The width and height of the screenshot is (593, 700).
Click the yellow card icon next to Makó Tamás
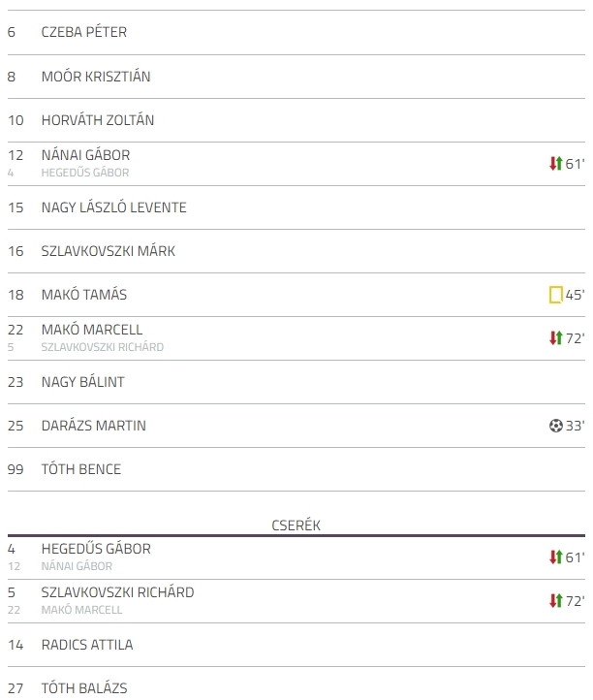click(556, 295)
